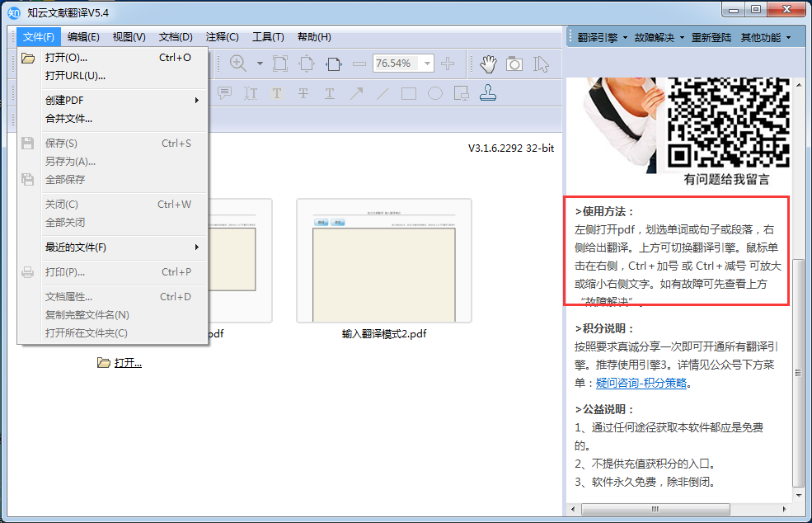Select the underline text markup tool
The image size is (812, 523).
(x=331, y=92)
